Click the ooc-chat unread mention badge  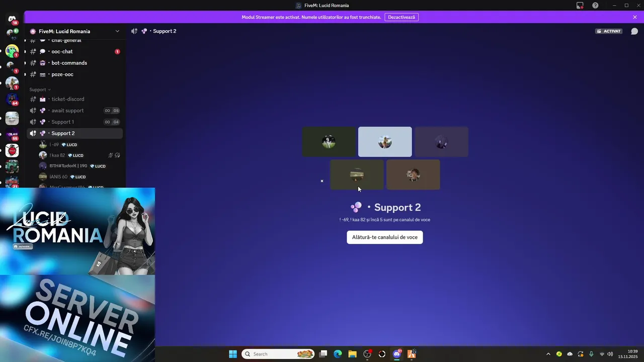(117, 51)
